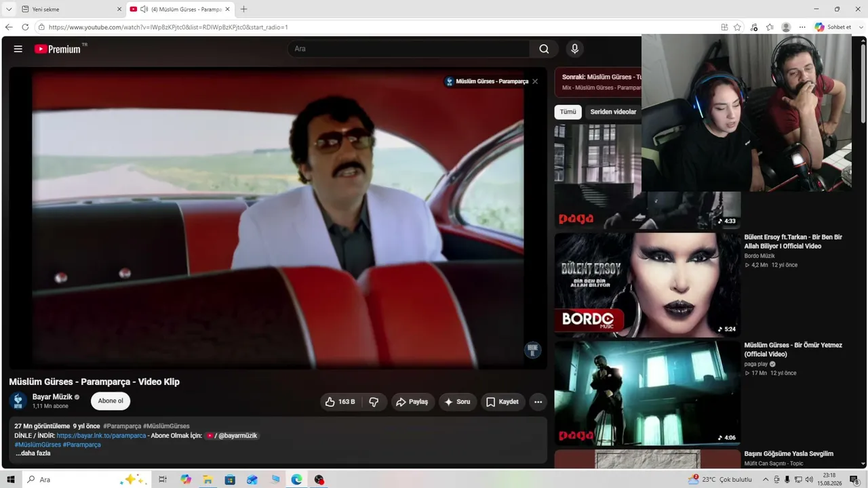
Task: Switch to the Yeni sekme tab
Action: click(x=71, y=9)
